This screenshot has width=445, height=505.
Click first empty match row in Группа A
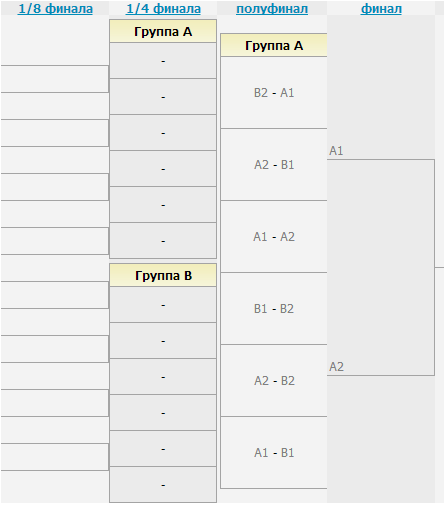[163, 61]
